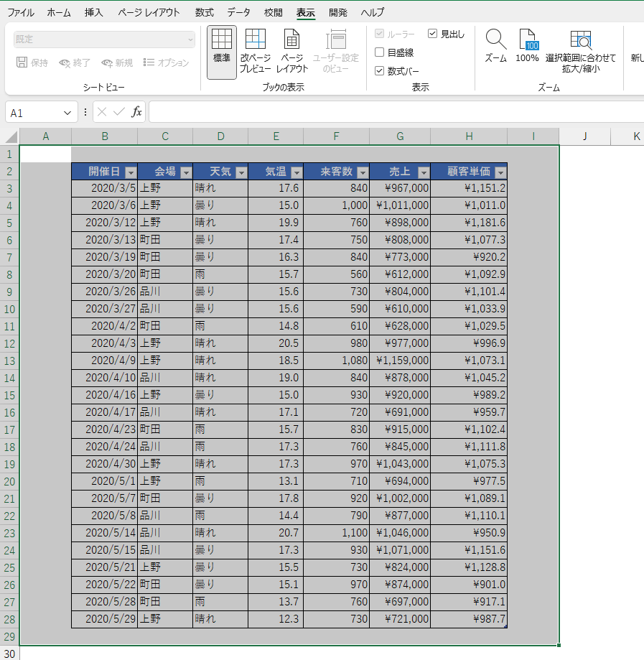The width and height of the screenshot is (644, 660).
Task: Set zoom to 100%
Action: click(527, 46)
